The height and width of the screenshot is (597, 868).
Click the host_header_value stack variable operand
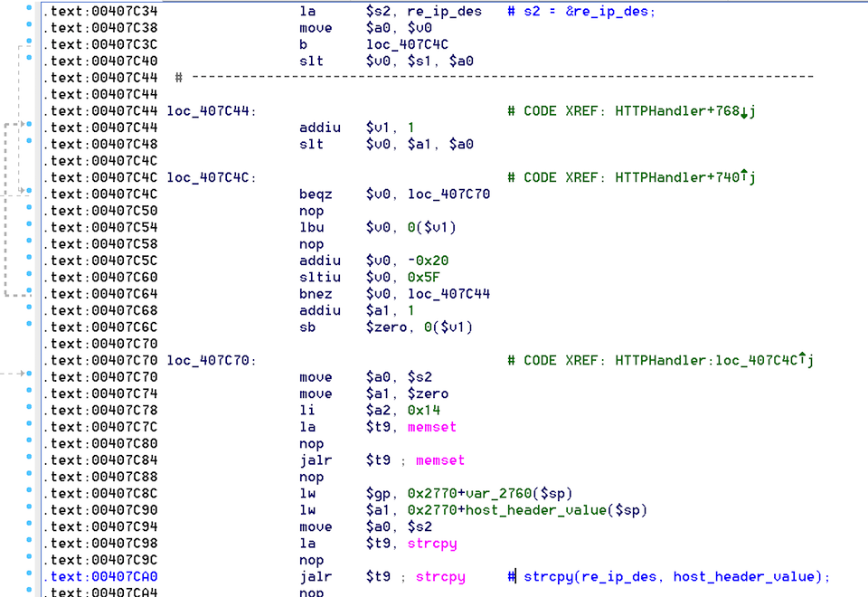(527, 509)
